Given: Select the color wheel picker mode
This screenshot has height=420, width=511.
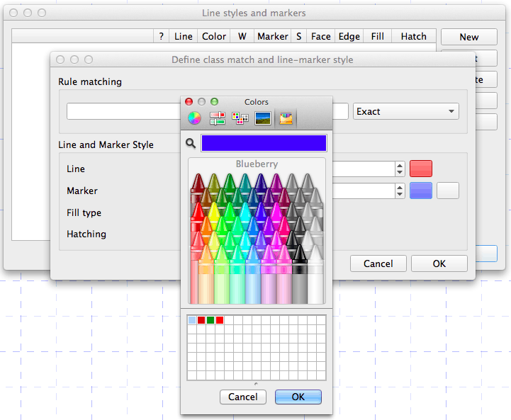Looking at the screenshot, I should pos(194,118).
